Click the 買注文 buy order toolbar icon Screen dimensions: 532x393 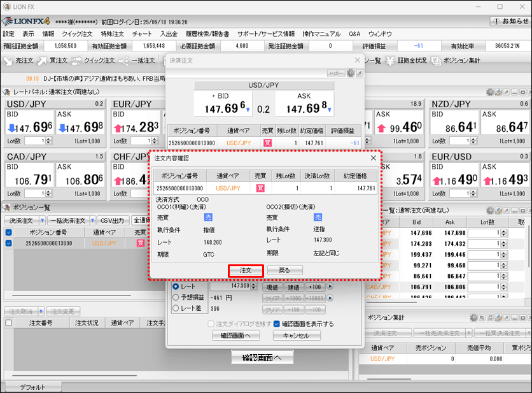pyautogui.click(x=42, y=61)
